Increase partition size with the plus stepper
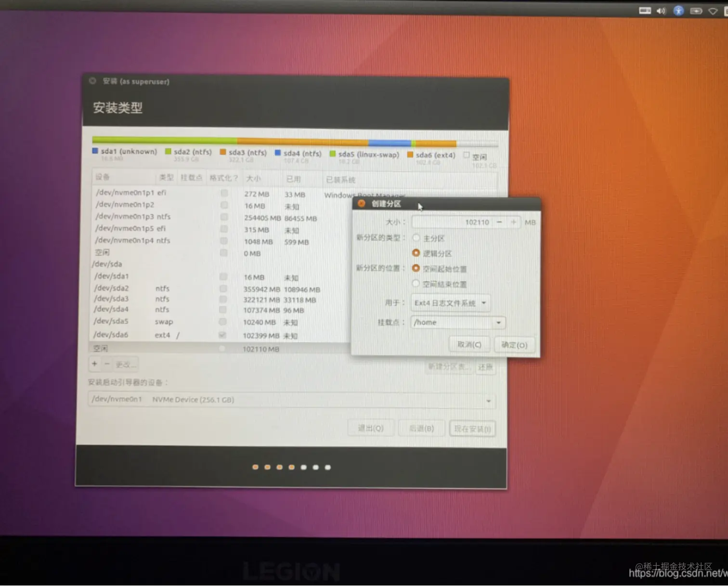Viewport: 728px width, 587px height. [x=513, y=222]
